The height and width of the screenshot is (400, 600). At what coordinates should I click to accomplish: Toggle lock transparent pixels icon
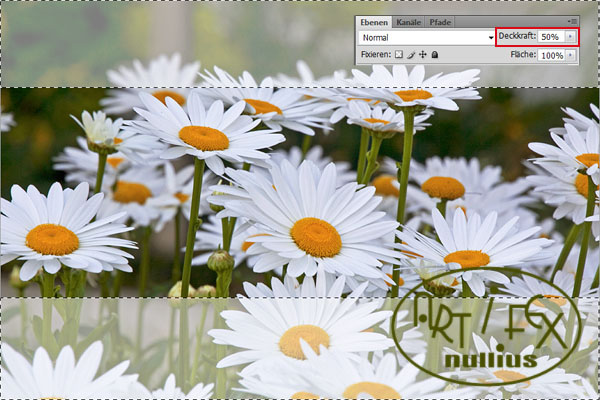[x=399, y=55]
